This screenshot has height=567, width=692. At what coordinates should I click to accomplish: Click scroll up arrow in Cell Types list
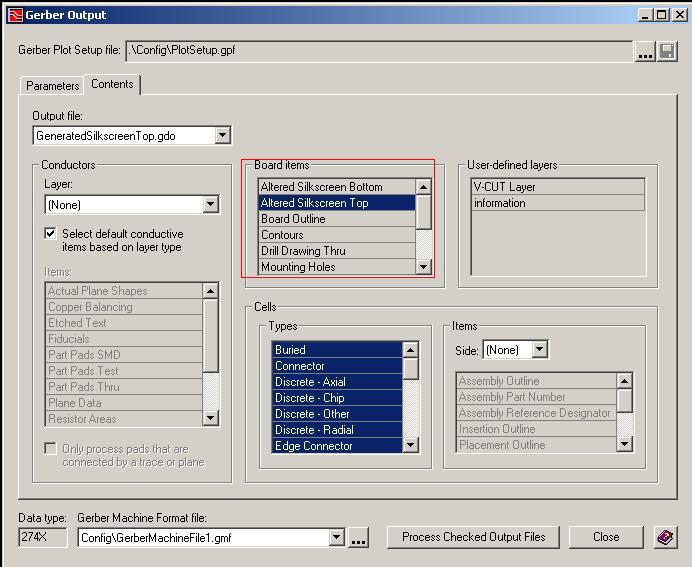pos(410,350)
